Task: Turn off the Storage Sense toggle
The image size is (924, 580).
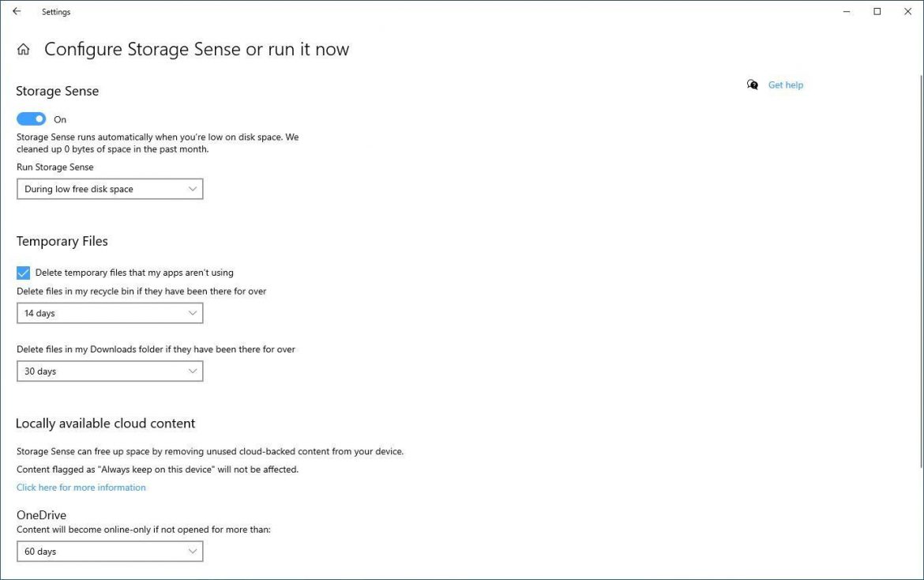Action: point(31,118)
